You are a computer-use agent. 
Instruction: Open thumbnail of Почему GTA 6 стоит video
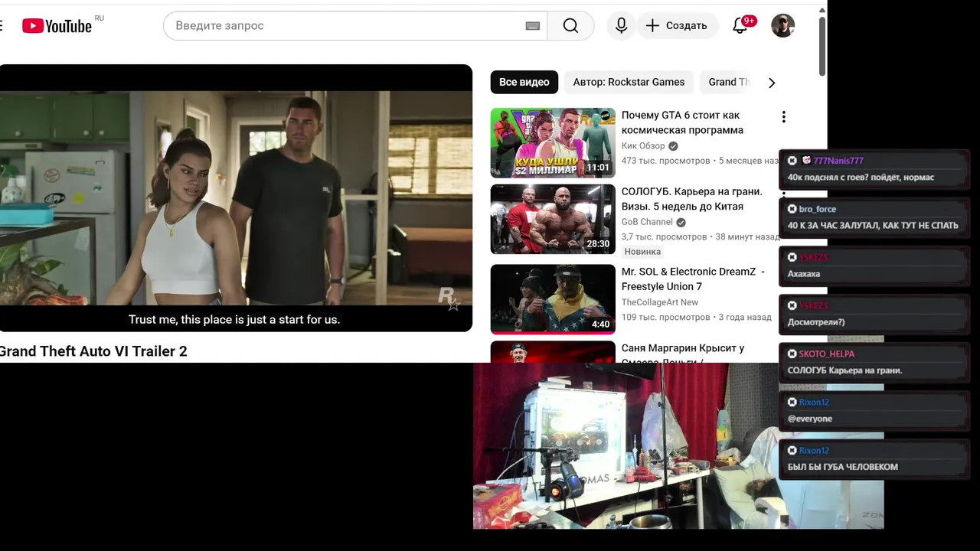click(553, 142)
